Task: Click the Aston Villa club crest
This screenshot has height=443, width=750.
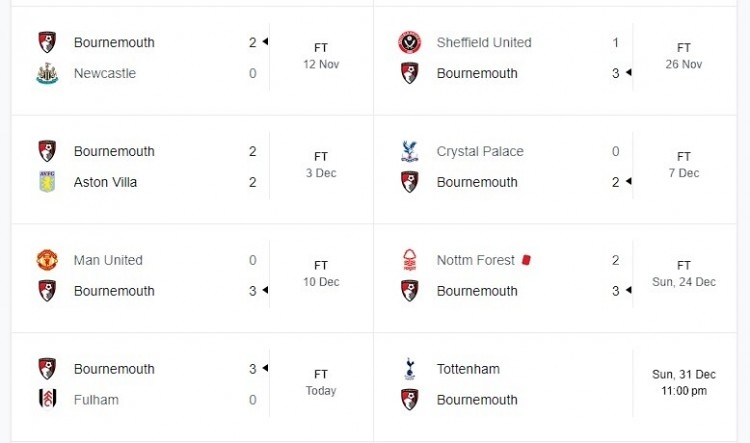Action: coord(47,182)
